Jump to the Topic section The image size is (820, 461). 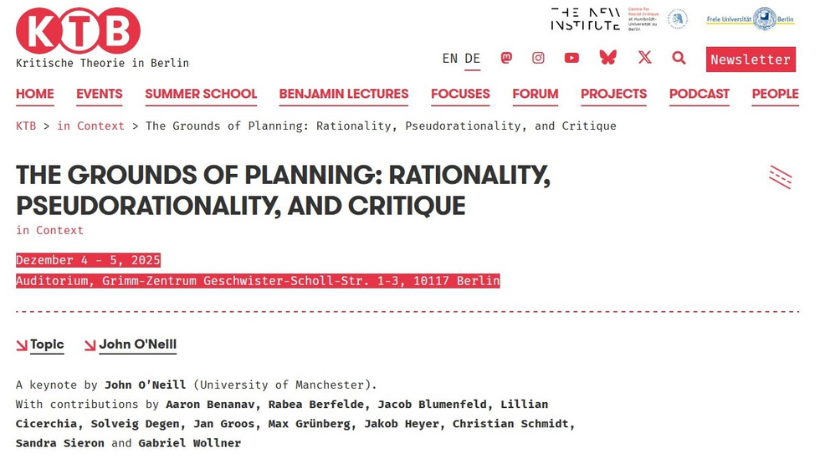click(46, 345)
